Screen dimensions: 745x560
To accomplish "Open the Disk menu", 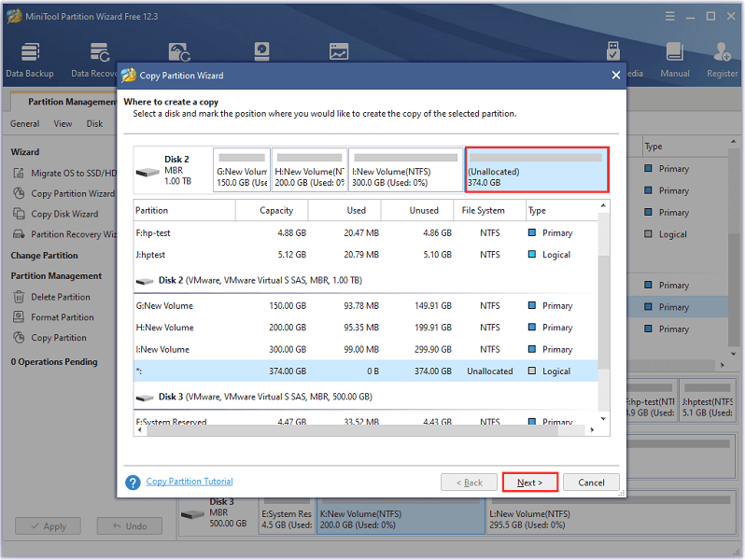I will tap(94, 124).
